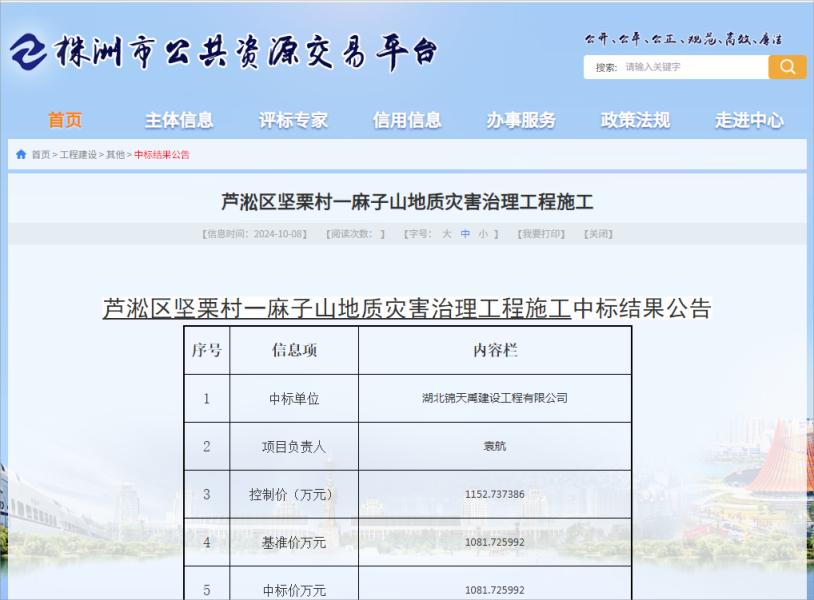Click the orange search magnifier icon

pyautogui.click(x=787, y=67)
